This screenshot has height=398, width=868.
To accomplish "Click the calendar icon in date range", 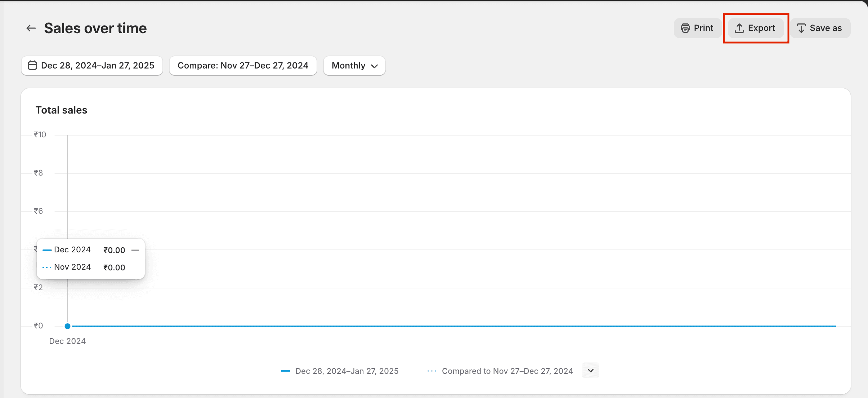I will (x=32, y=66).
